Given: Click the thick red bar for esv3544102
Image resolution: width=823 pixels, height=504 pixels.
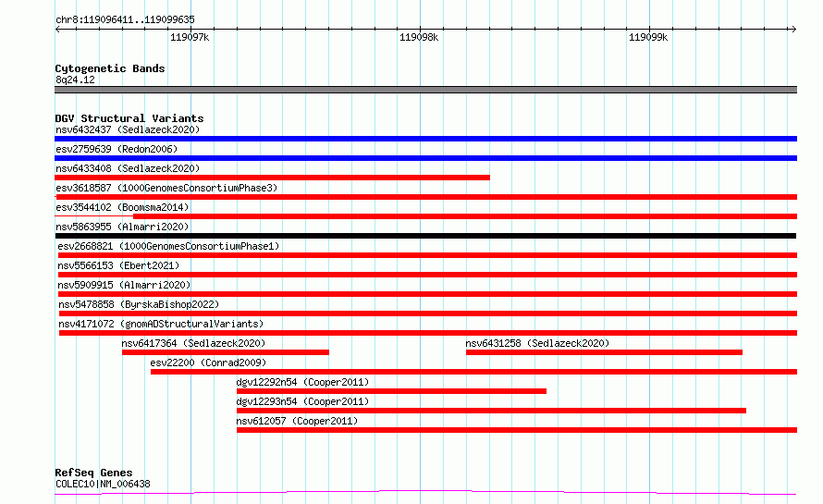Looking at the screenshot, I should [x=465, y=216].
